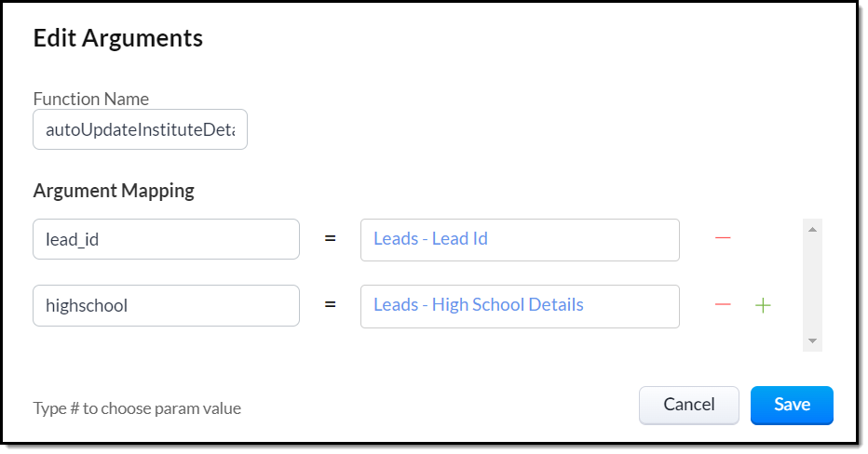Image resolution: width=868 pixels, height=454 pixels.
Task: Cancel the Edit Arguments dialog
Action: click(x=689, y=405)
